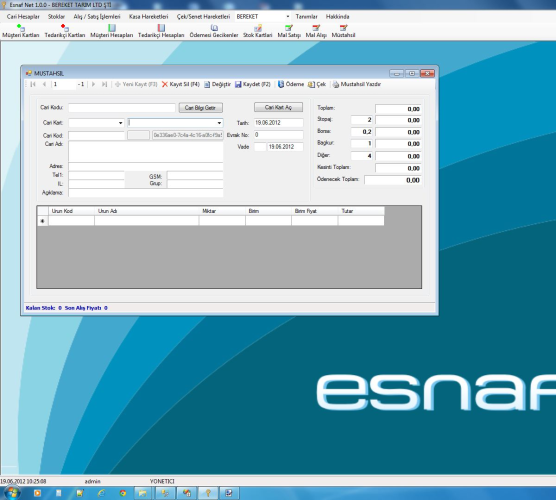Screen dimensions: 556x500
Task: Open Tedarikçi Hesapları toolbar icon
Action: [161, 31]
